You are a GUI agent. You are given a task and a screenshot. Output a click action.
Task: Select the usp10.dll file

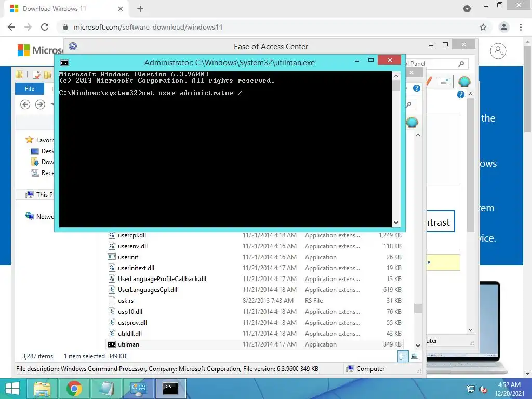coord(255,312)
